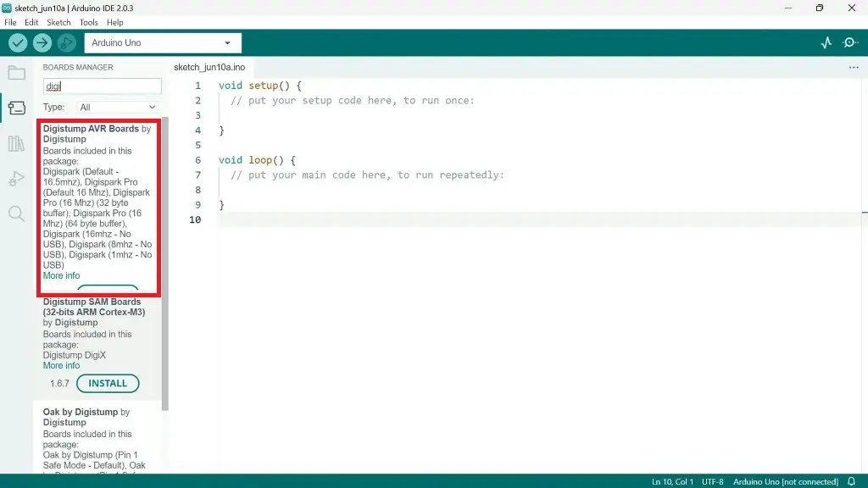The image size is (868, 488).
Task: Open the Tools menu
Action: [x=88, y=23]
